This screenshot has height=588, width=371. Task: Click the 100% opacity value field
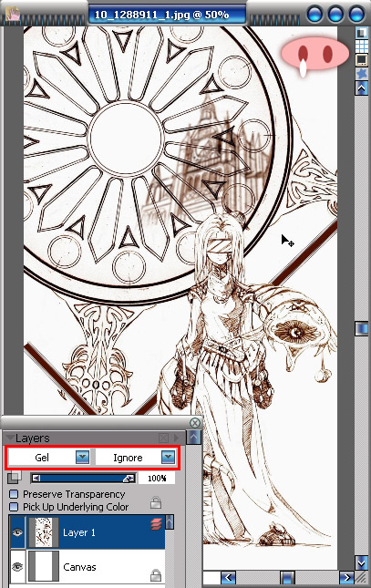[x=157, y=478]
